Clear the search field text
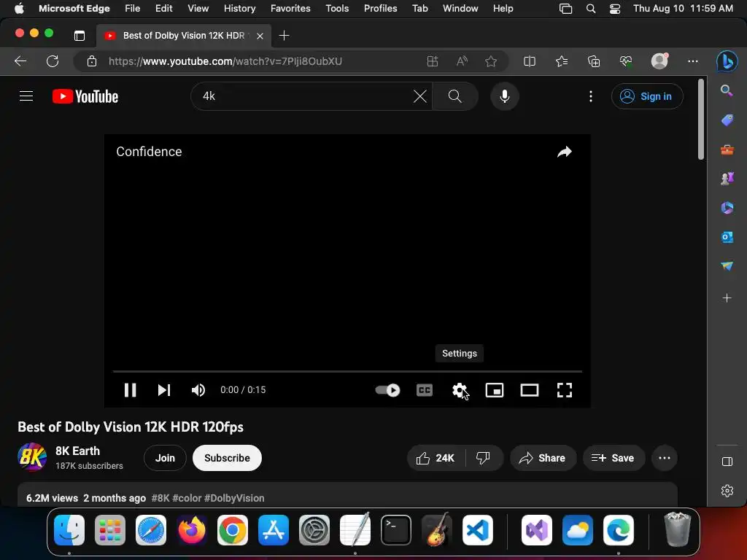747x560 pixels. click(x=419, y=96)
